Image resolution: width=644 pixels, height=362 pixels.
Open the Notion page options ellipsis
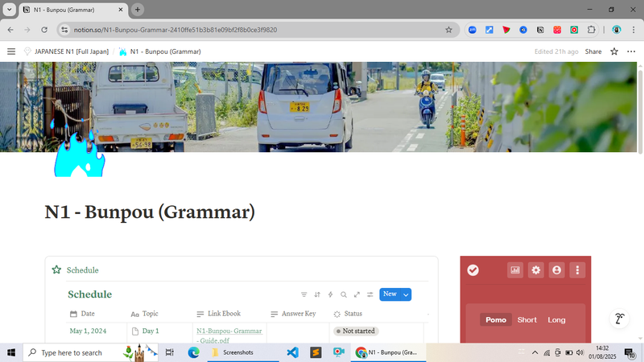(x=631, y=51)
